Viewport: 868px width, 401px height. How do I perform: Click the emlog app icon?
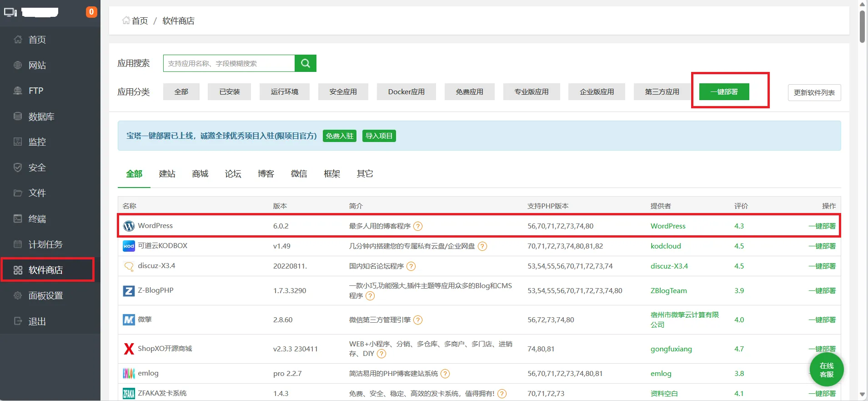click(129, 374)
